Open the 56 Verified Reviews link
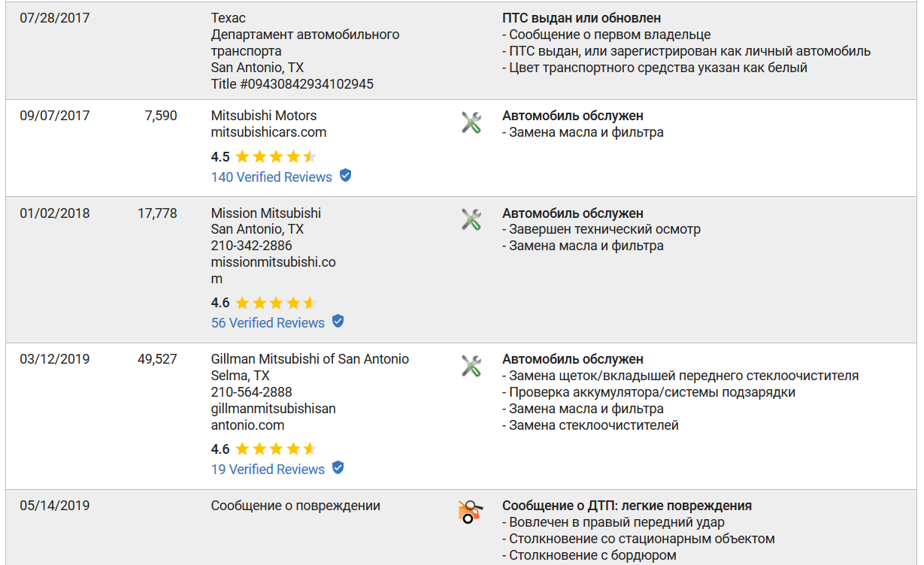This screenshot has width=924, height=565. tap(268, 323)
